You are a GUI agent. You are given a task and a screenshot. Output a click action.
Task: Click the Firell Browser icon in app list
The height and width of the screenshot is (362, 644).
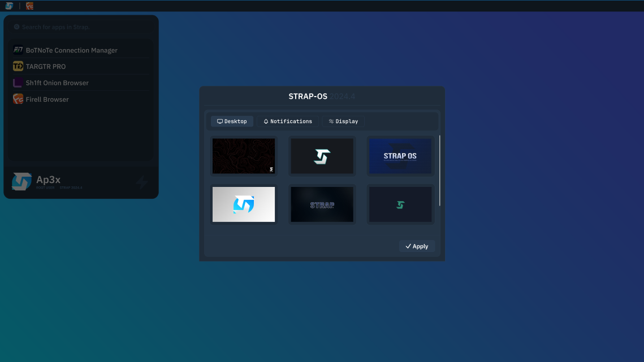coord(18,99)
